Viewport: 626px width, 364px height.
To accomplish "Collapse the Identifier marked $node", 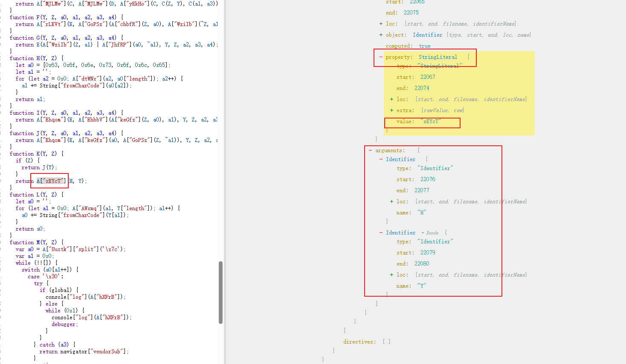I will [381, 233].
